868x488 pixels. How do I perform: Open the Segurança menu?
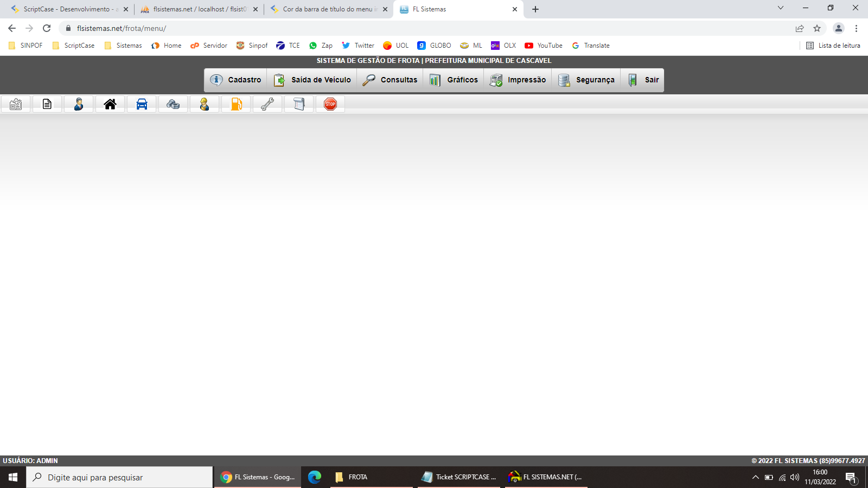pyautogui.click(x=586, y=80)
